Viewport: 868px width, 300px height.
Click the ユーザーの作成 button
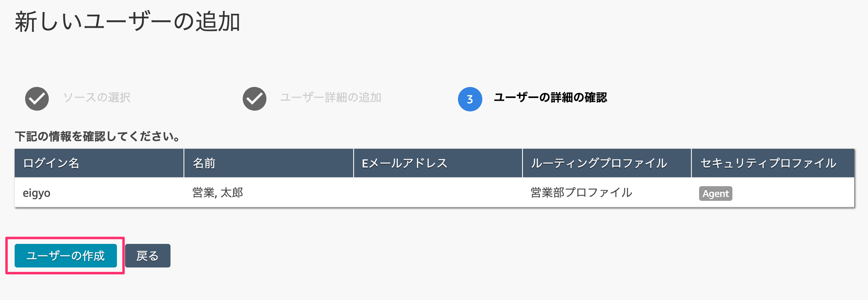pos(66,256)
